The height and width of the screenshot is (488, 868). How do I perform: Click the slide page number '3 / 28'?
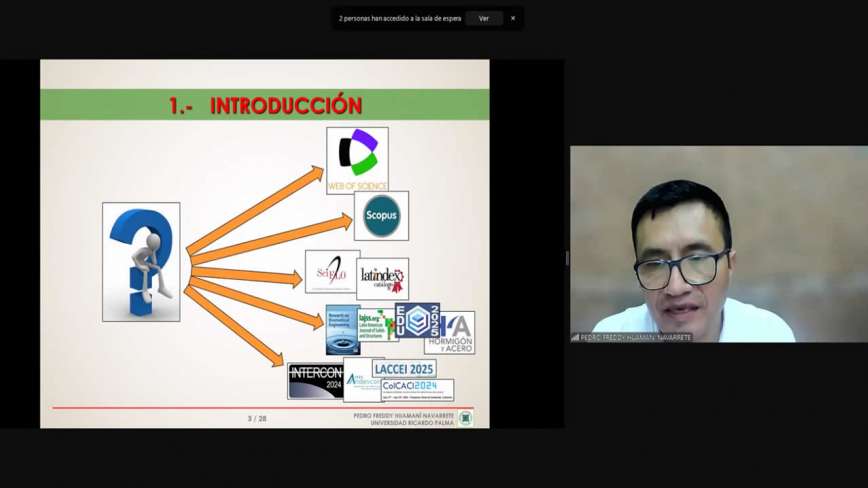(257, 418)
